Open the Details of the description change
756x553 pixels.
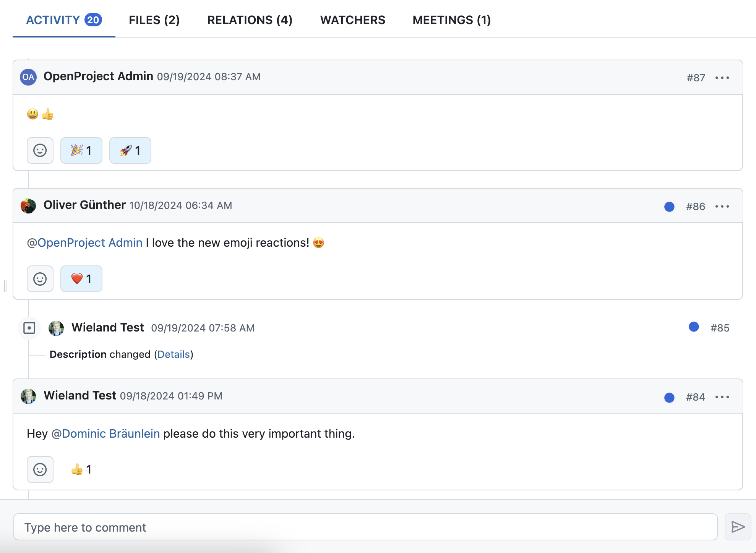point(174,354)
